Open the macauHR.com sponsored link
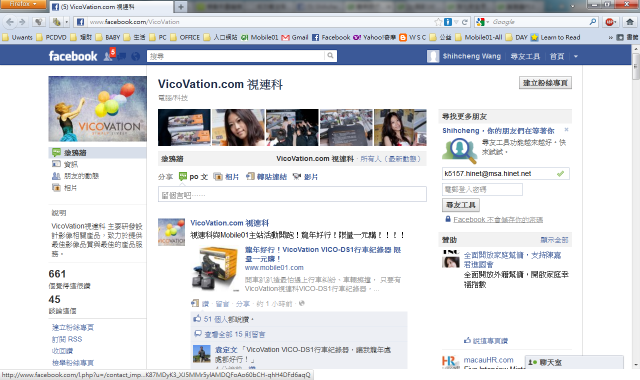 tap(488, 360)
